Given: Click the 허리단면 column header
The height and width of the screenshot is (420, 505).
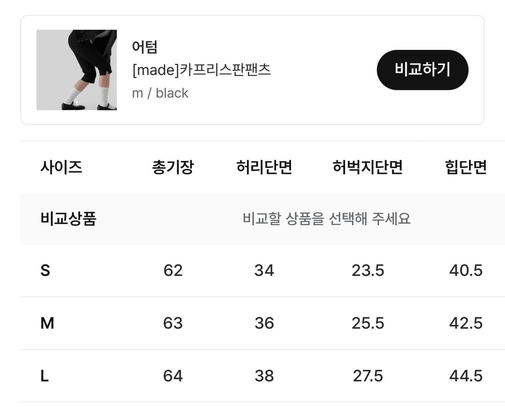Looking at the screenshot, I should point(264,167).
